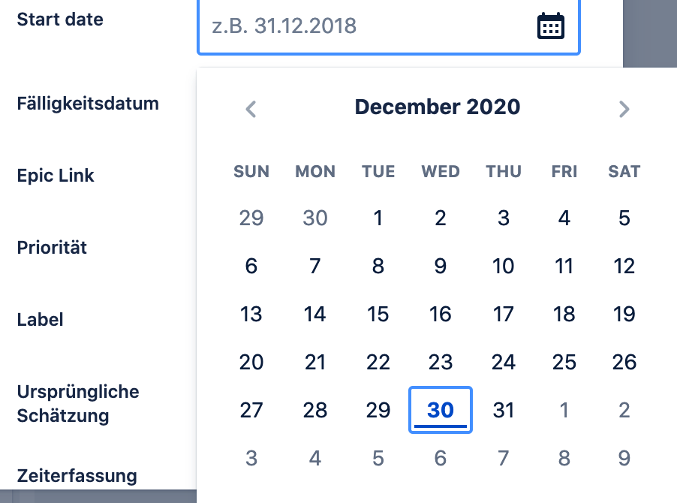Pick December 24 in calendar
The height and width of the screenshot is (504, 678).
pyautogui.click(x=503, y=362)
